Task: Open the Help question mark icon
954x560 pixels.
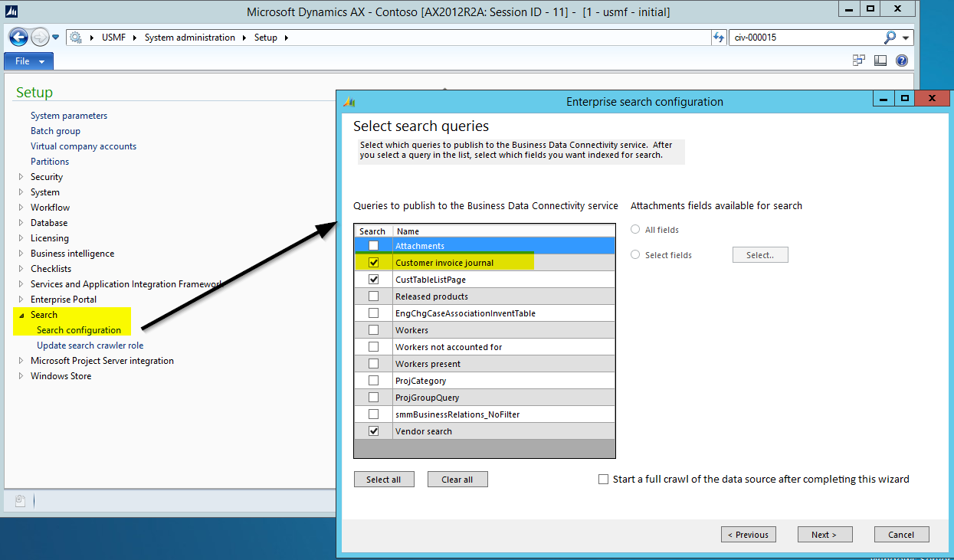Action: [902, 61]
